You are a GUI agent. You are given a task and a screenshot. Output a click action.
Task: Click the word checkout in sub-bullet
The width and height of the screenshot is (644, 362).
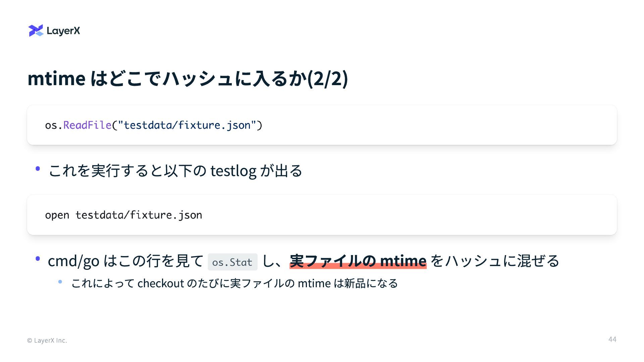pos(161,283)
